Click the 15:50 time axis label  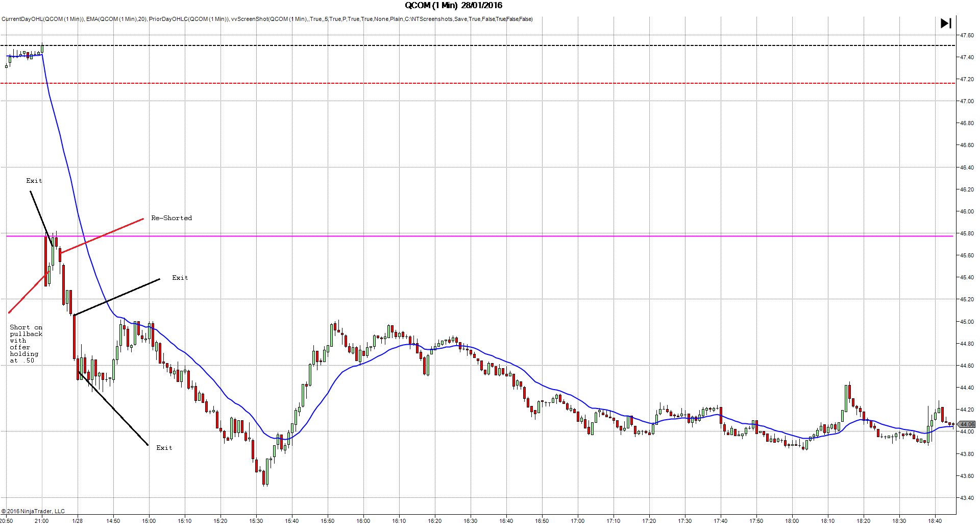(328, 521)
